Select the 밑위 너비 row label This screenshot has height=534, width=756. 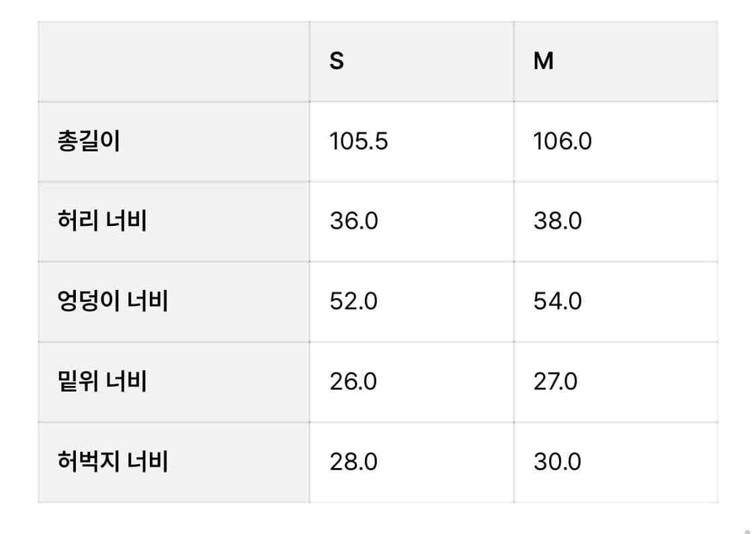102,381
